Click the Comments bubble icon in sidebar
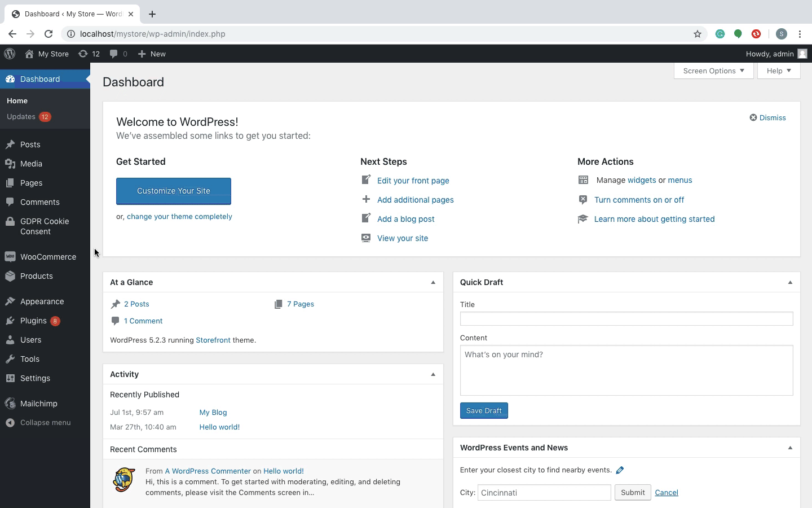 (10, 202)
